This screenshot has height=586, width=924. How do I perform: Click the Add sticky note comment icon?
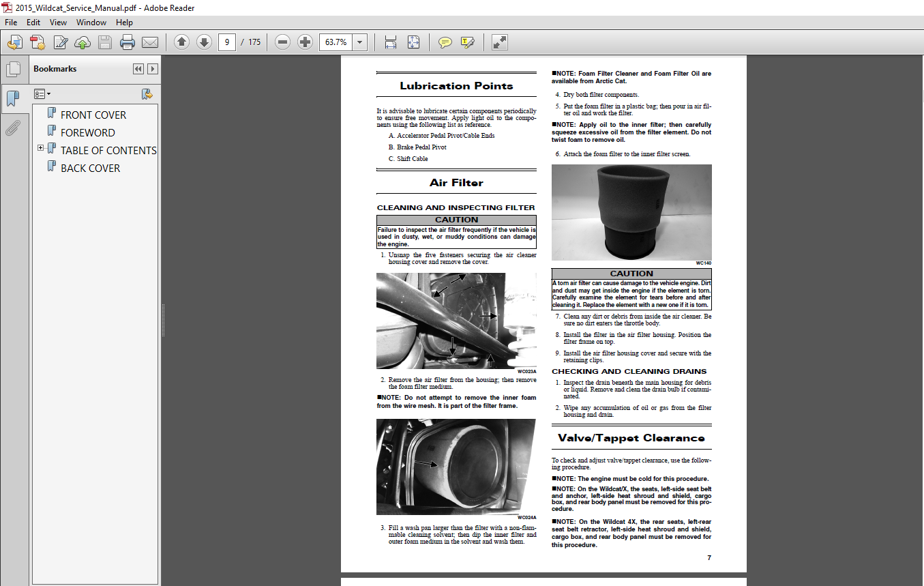pos(445,42)
